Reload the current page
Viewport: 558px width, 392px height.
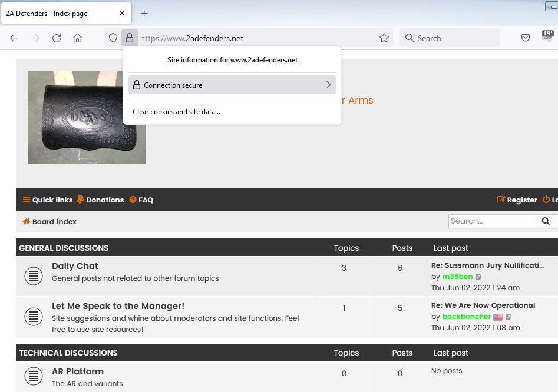[x=57, y=38]
